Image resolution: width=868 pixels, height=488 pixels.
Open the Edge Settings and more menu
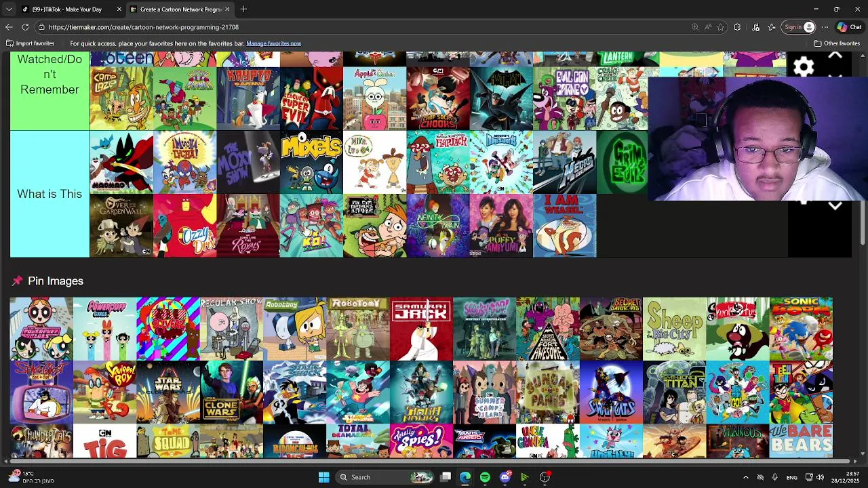pyautogui.click(x=825, y=27)
